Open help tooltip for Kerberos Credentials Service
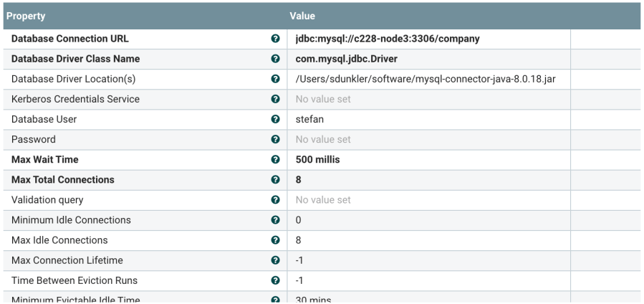The height and width of the screenshot is (304, 644). [x=276, y=99]
